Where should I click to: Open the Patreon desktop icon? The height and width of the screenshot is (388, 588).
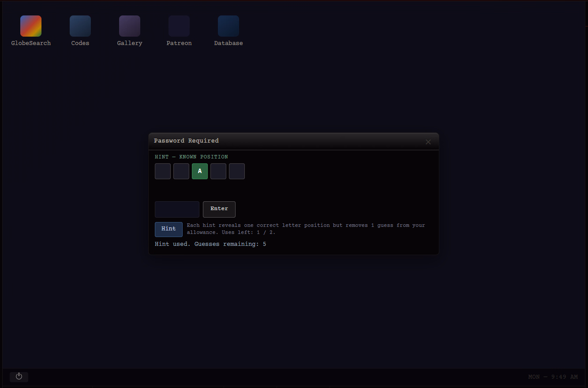click(x=179, y=31)
